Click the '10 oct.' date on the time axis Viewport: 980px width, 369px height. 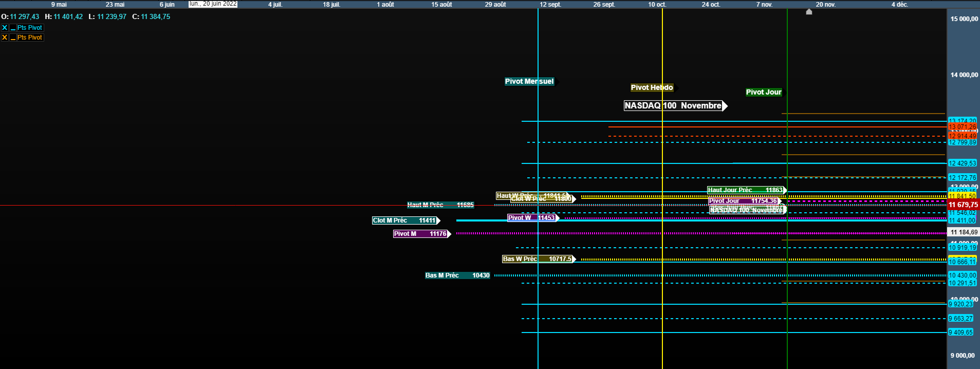657,5
